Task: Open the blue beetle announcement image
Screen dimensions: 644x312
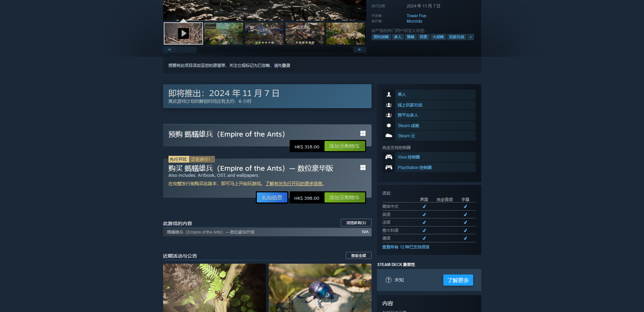Action: (x=320, y=288)
